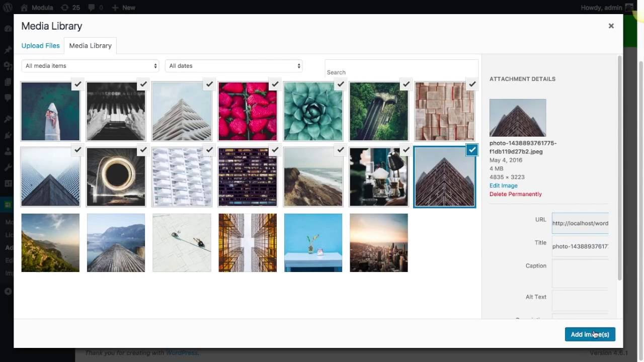Image resolution: width=644 pixels, height=362 pixels.
Task: Click inside the Search field
Action: (x=401, y=69)
